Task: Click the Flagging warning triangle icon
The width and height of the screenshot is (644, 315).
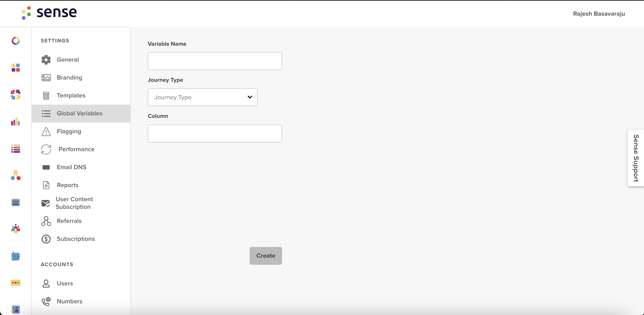Action: click(46, 131)
